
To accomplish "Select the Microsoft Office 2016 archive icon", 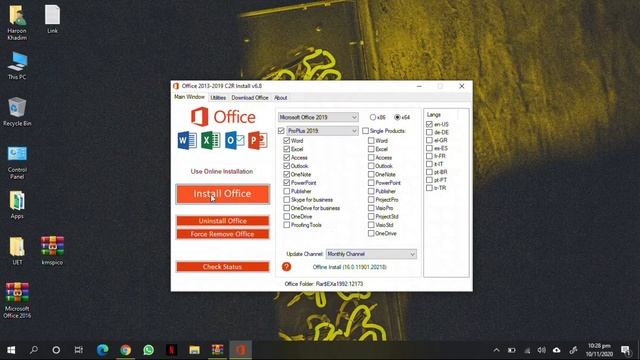I will (x=17, y=300).
